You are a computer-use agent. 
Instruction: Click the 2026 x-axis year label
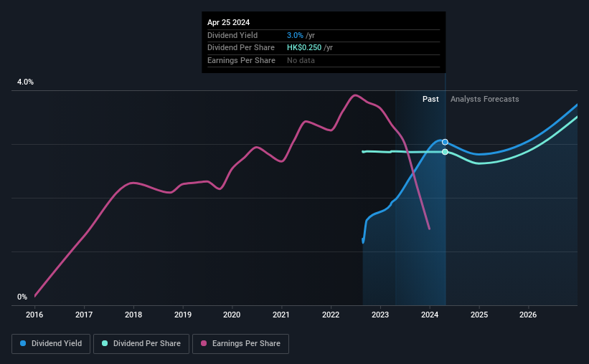[528, 315]
